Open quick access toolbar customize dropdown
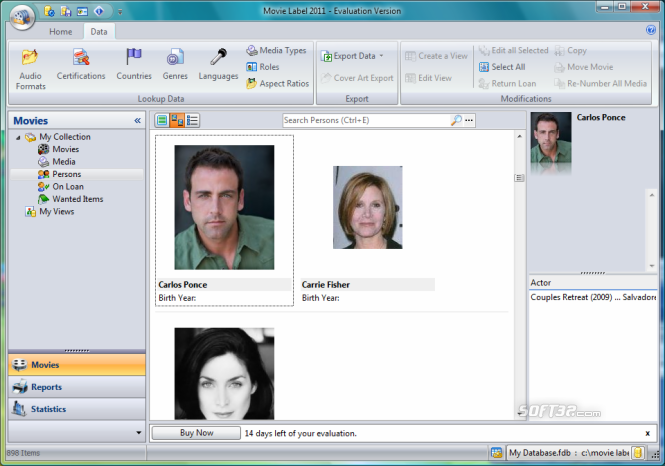665x466 pixels. (120, 12)
